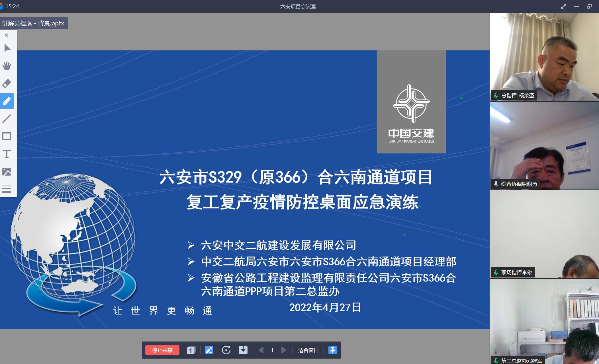Download the shared presentation file
Image resolution: width=599 pixels, height=364 pixels.
243,350
